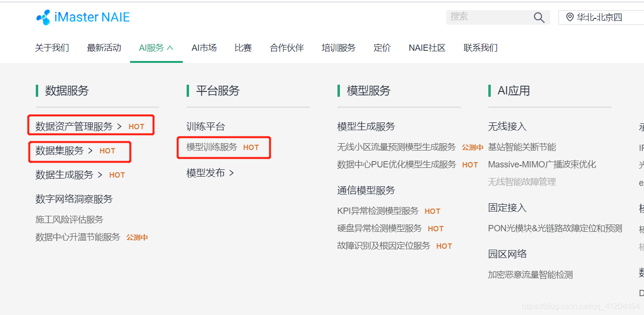Open 数据中心升温节能服务 link
This screenshot has height=315, width=644.
78,237
